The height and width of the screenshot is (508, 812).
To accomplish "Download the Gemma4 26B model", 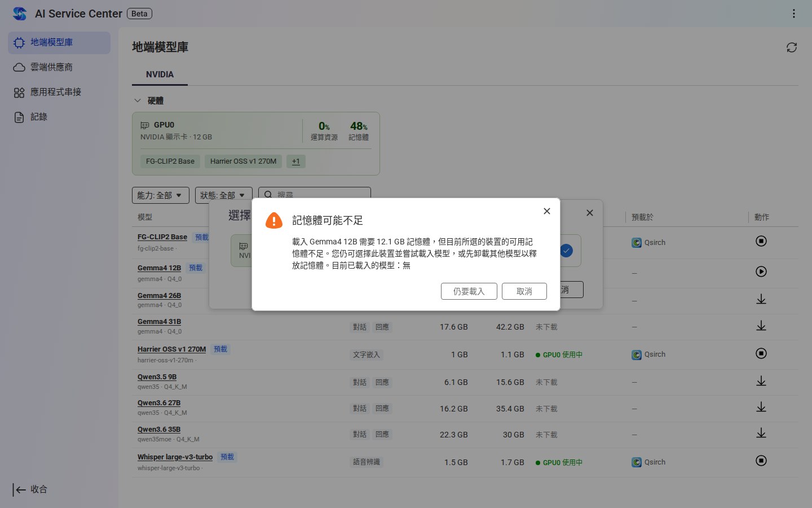I will click(761, 299).
